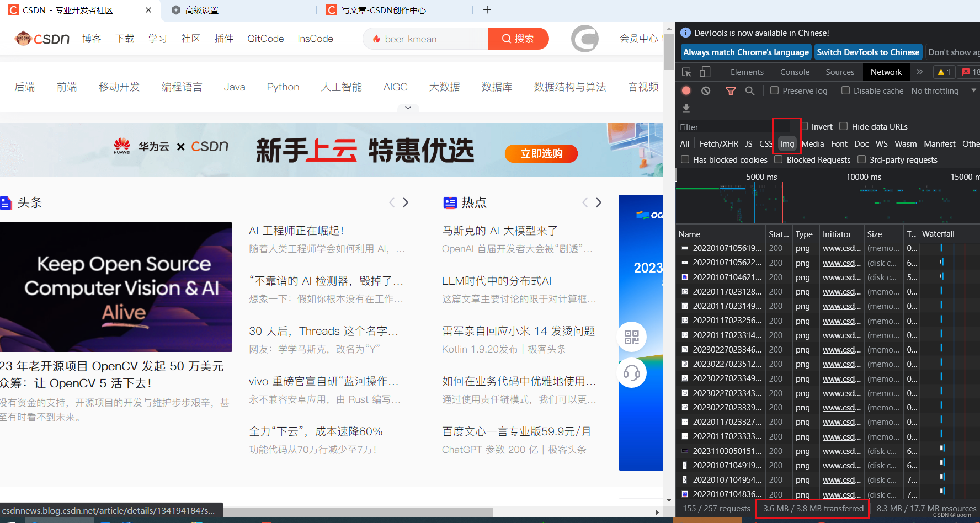This screenshot has height=523, width=980.
Task: Enable Blocked Requests checkbox
Action: coord(779,159)
